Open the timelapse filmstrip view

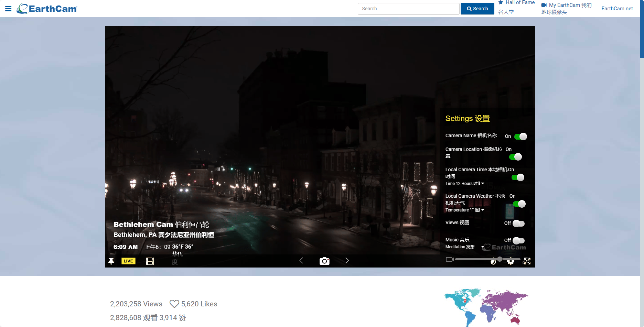click(150, 261)
